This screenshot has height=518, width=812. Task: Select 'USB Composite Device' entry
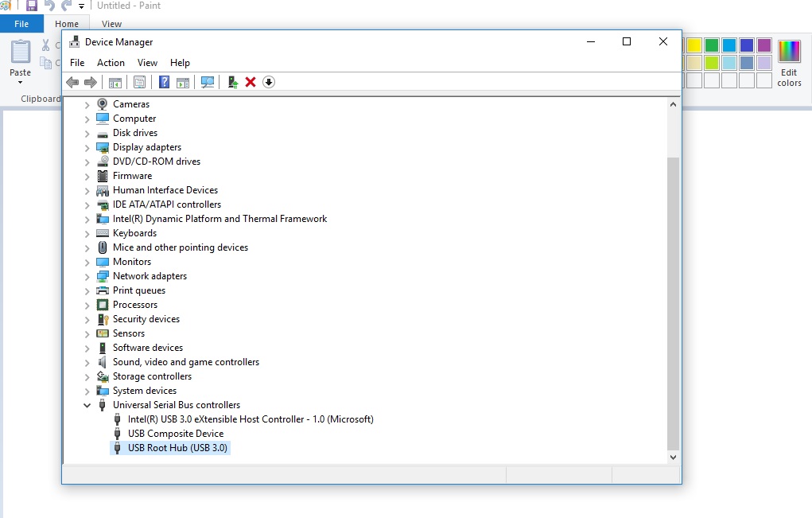tap(176, 434)
